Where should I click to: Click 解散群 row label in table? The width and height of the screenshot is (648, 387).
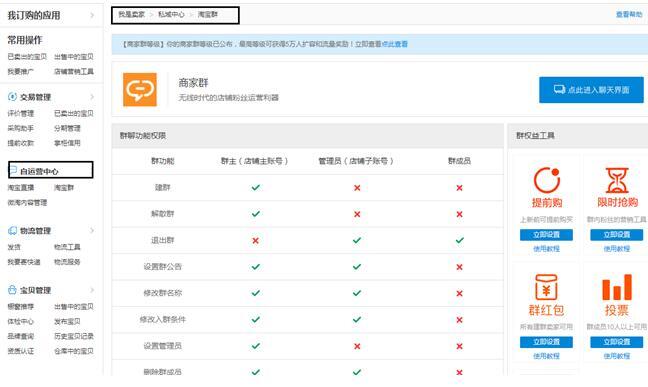pos(162,214)
